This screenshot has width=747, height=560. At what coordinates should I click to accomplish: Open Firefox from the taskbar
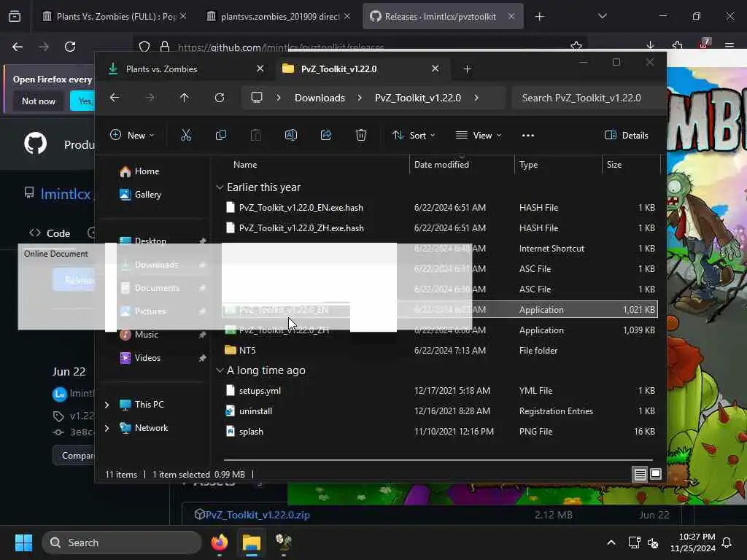point(220,542)
